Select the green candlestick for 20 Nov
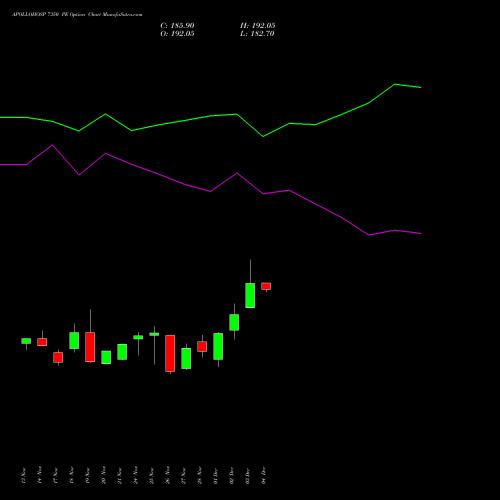 point(106,357)
